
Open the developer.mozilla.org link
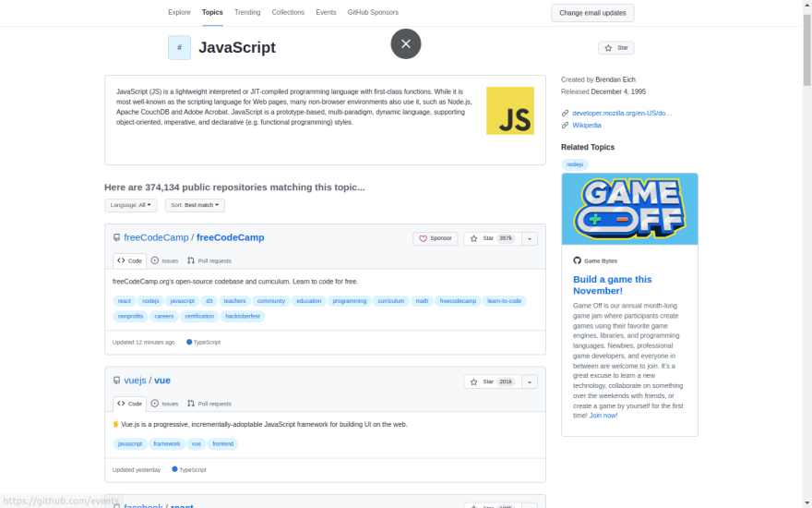coord(622,113)
